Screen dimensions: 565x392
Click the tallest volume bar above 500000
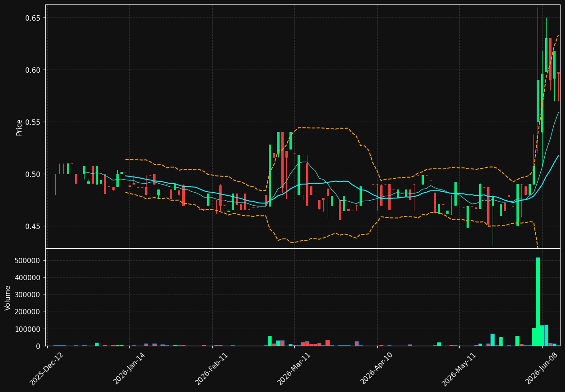tap(538, 302)
